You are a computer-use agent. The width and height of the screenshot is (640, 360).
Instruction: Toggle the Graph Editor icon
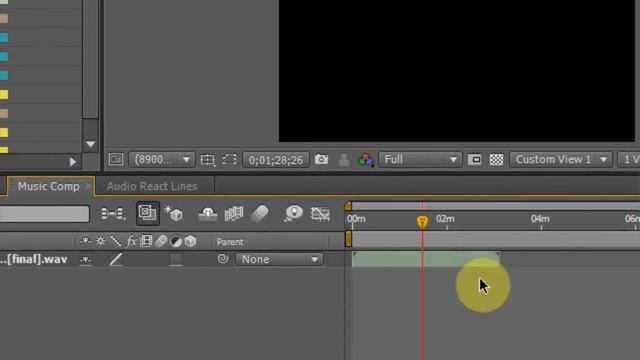tap(320, 213)
